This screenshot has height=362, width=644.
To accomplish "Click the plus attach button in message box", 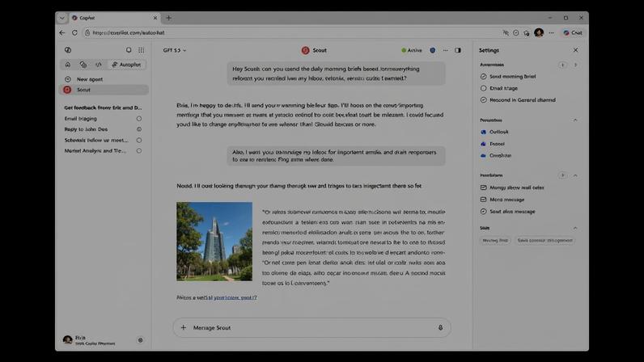I will (184, 327).
